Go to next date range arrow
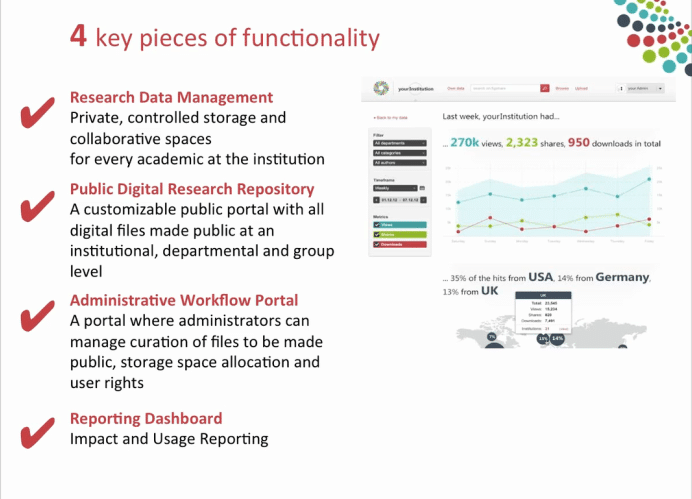692x499 pixels. coord(423,200)
